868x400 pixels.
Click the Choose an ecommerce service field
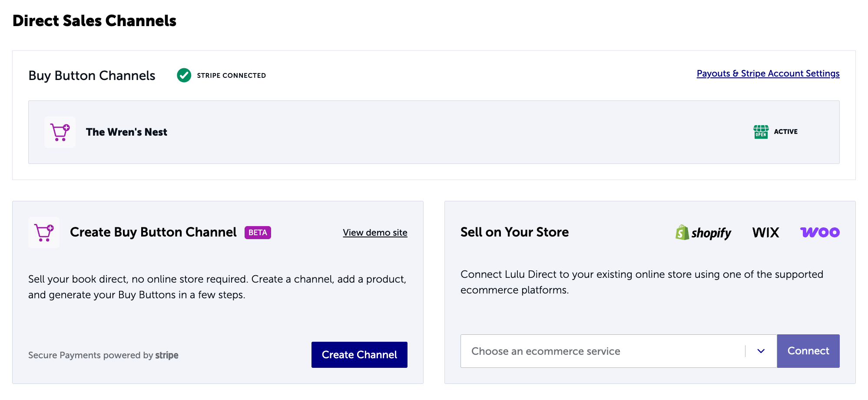(619, 351)
